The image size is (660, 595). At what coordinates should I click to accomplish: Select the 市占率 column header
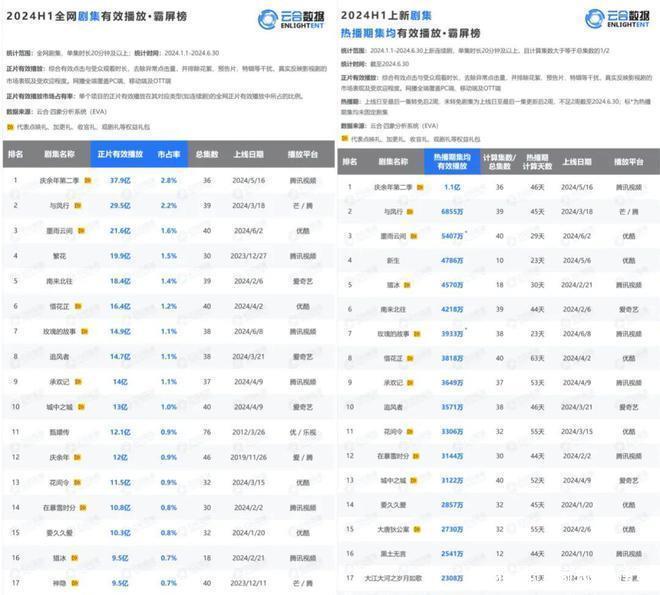[x=169, y=155]
